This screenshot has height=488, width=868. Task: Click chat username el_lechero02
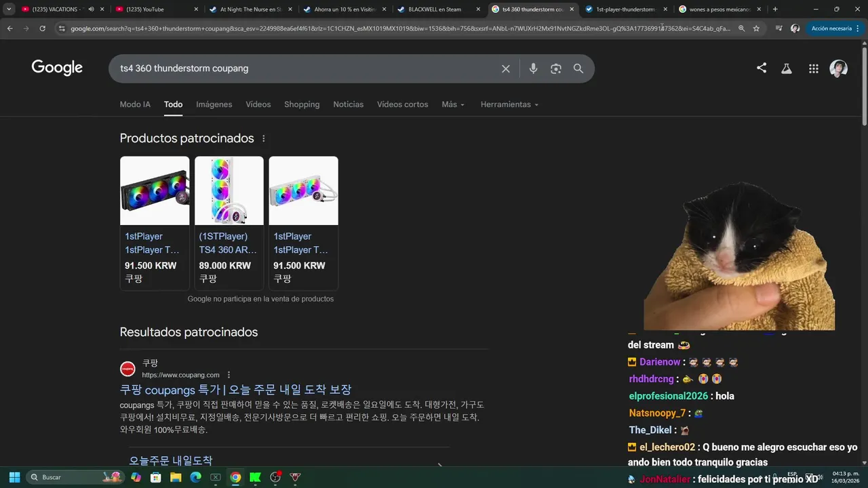tap(667, 447)
